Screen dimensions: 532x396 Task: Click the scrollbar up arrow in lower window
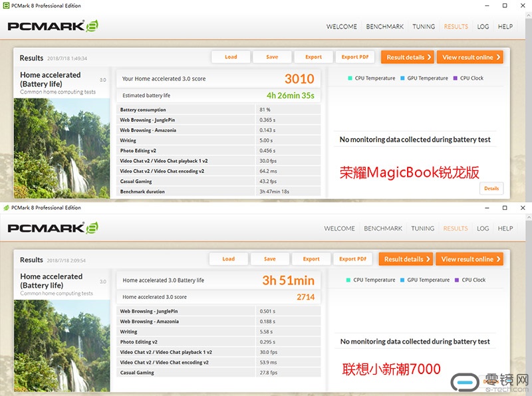click(x=529, y=217)
